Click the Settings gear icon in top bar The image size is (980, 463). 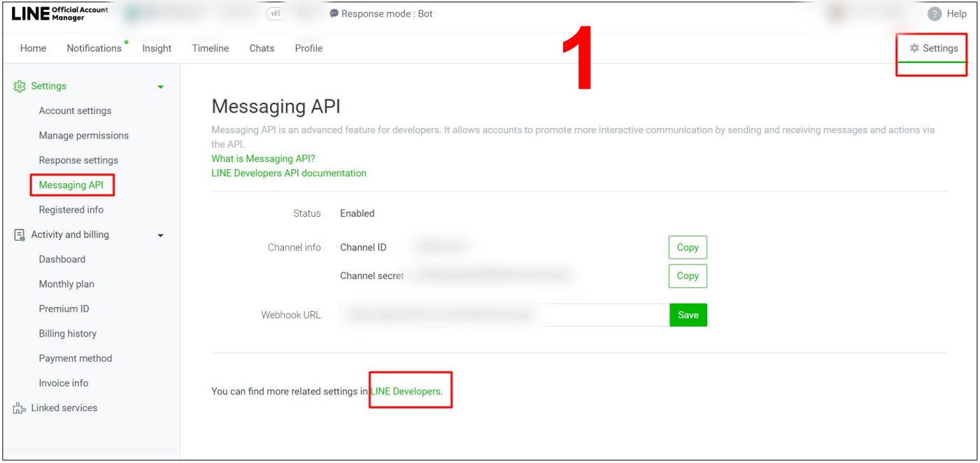coord(914,48)
